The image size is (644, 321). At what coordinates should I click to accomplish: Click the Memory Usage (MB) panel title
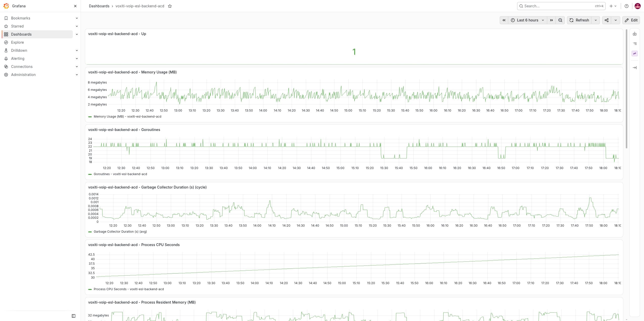[132, 72]
